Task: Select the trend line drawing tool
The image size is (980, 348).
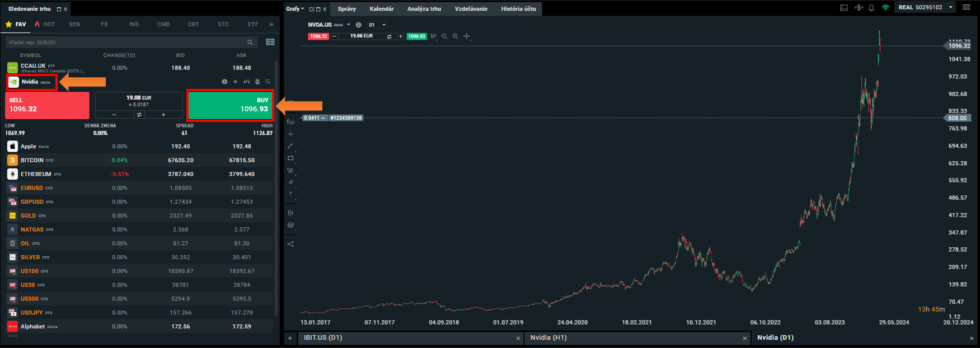Action: [x=290, y=146]
